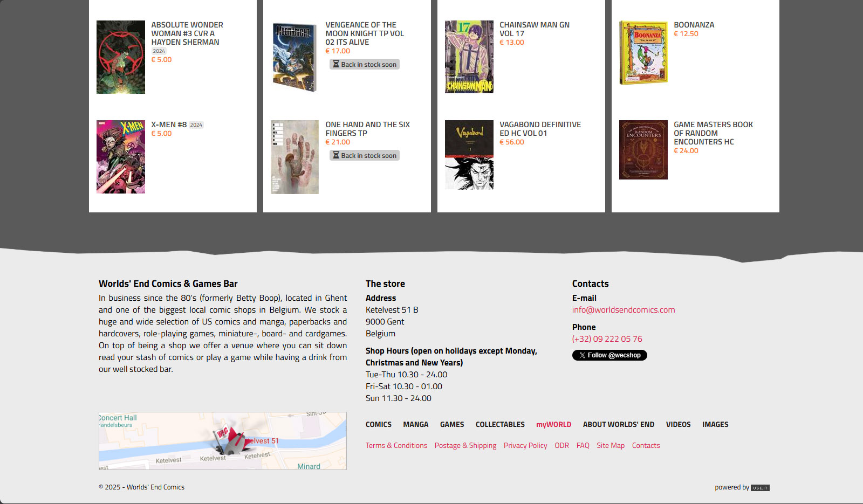863x504 pixels.
Task: Go to the COMICS footer menu
Action: tap(379, 425)
